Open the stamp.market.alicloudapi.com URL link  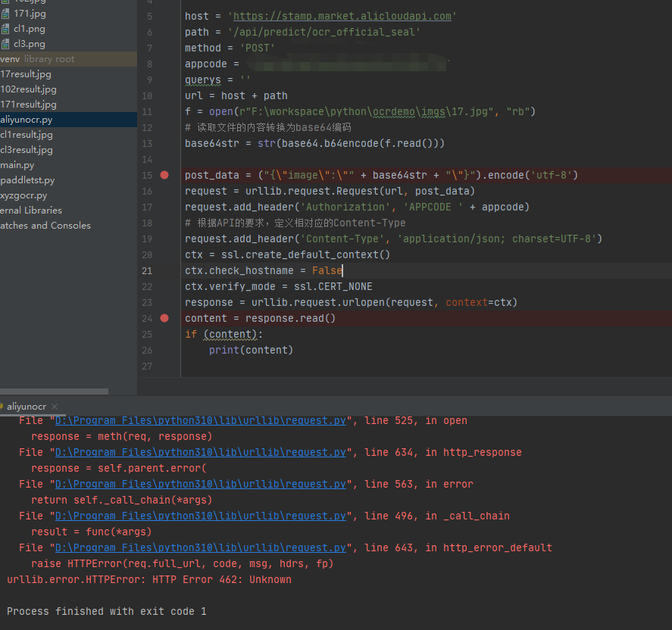pos(342,16)
